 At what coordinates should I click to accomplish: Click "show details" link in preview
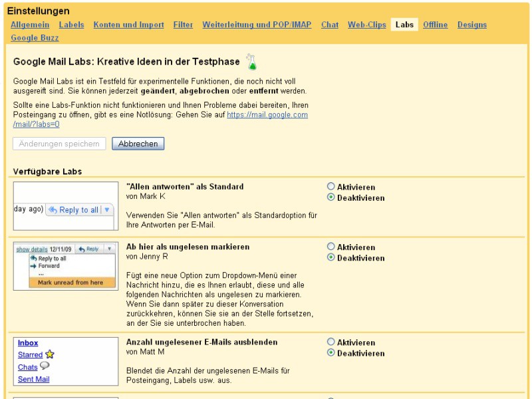point(32,249)
